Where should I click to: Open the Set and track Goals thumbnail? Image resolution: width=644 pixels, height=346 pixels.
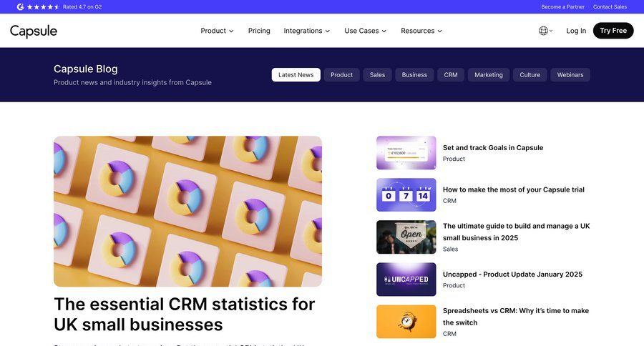click(x=406, y=153)
